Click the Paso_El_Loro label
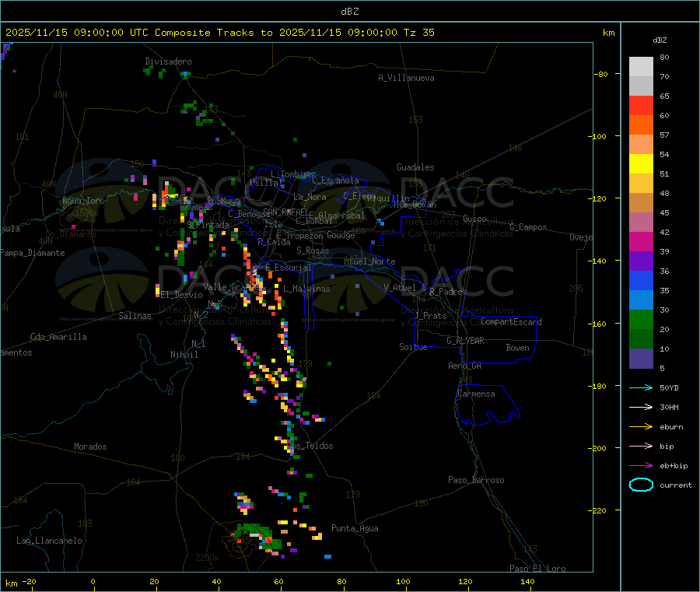The width and height of the screenshot is (700, 592). coord(538,569)
